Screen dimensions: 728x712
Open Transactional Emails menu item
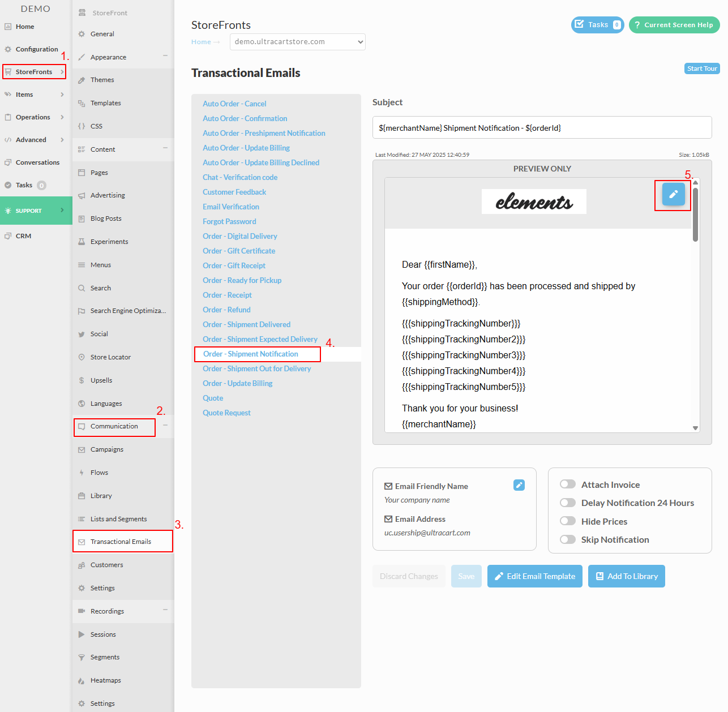tap(123, 542)
